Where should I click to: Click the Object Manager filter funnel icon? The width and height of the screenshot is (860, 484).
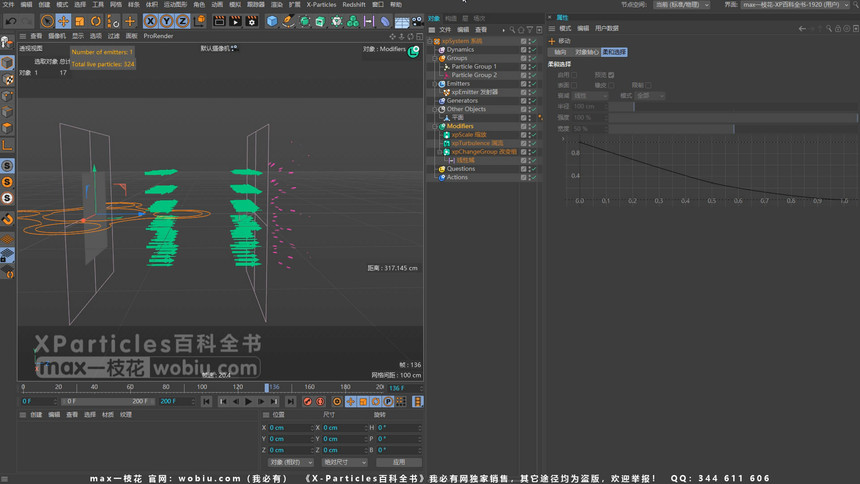(x=530, y=30)
